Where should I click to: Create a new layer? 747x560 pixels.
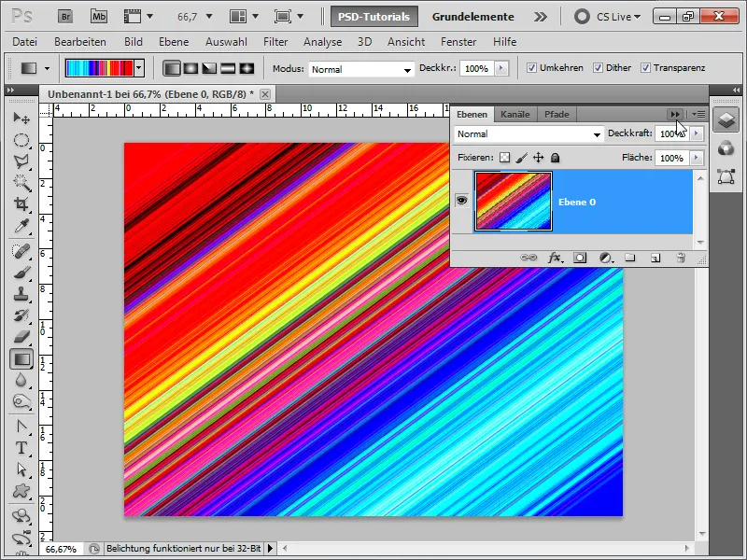tap(655, 258)
